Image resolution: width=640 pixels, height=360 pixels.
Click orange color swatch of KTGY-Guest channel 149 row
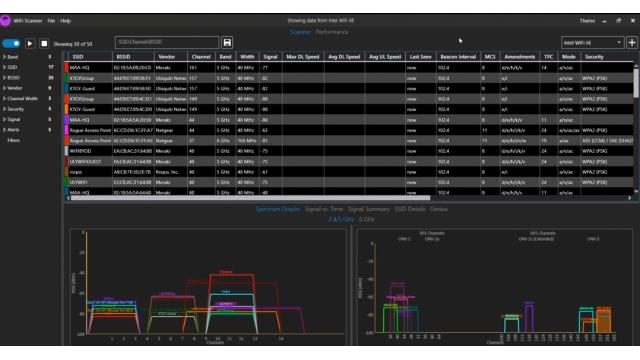point(67,109)
